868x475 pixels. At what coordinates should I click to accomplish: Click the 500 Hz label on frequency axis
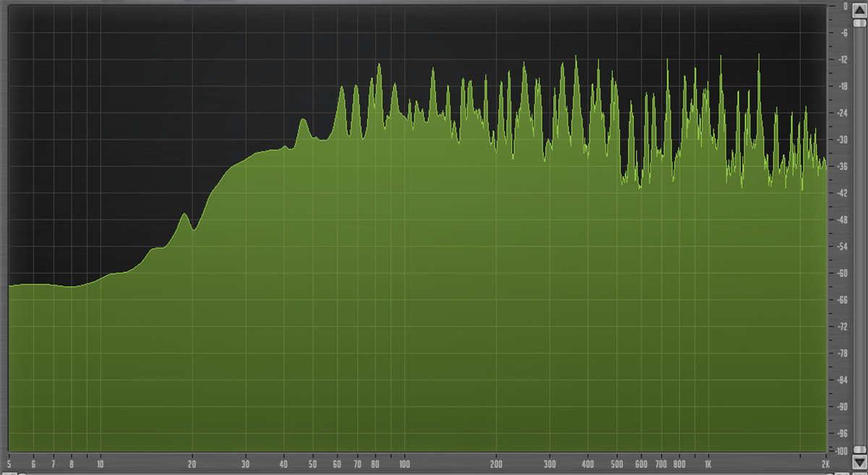[616, 463]
